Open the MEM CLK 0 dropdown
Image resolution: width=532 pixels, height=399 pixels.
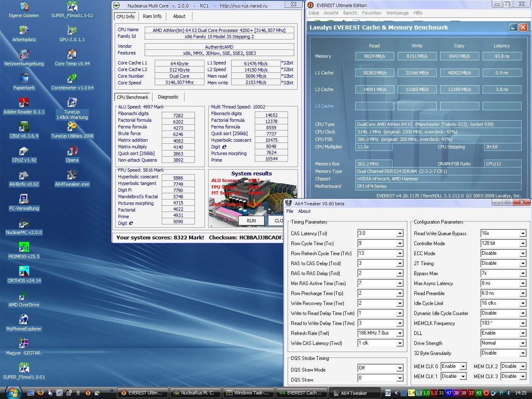[x=463, y=367]
